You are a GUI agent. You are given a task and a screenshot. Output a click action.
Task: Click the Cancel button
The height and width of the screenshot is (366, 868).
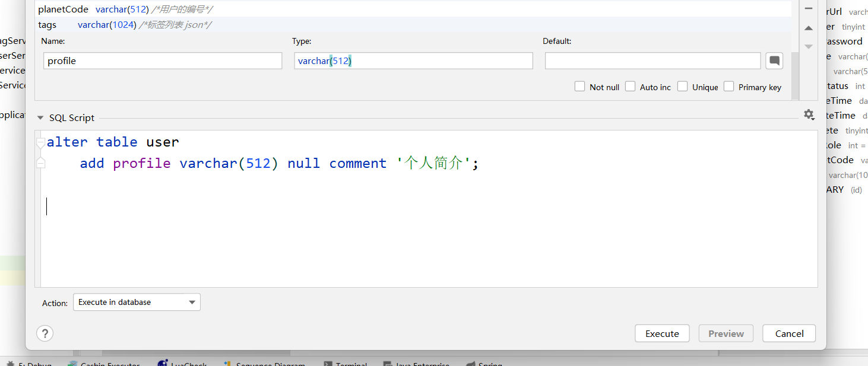point(789,333)
